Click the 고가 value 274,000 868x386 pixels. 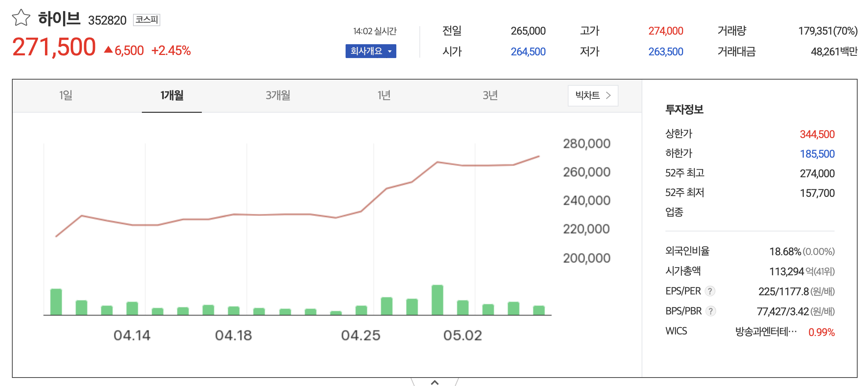pyautogui.click(x=666, y=31)
